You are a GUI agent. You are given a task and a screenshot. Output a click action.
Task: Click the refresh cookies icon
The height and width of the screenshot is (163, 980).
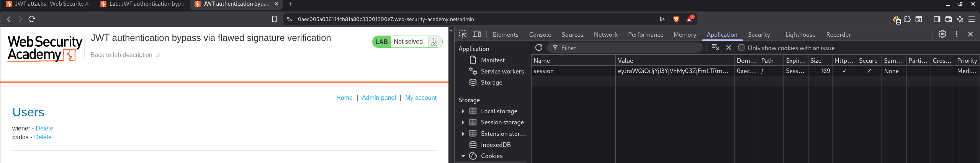pos(539,47)
